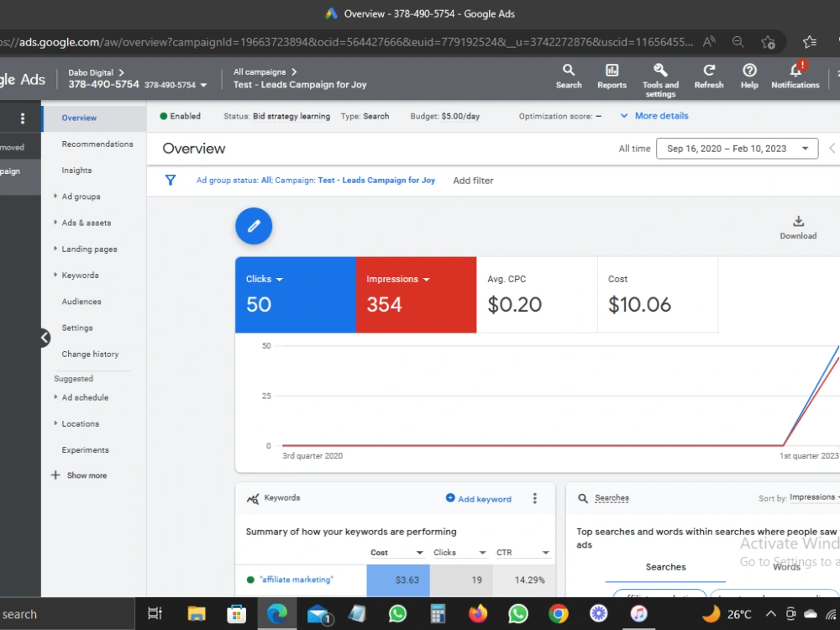Expand Landing pages section
The width and height of the screenshot is (840, 630).
tap(55, 249)
